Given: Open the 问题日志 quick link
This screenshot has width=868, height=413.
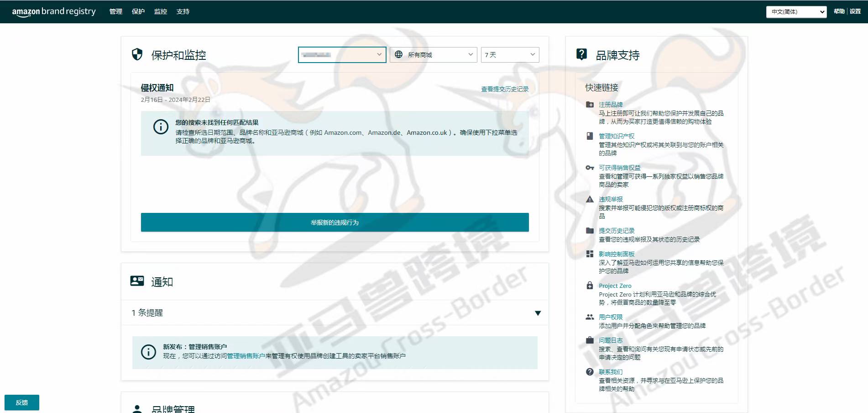Looking at the screenshot, I should tap(611, 340).
